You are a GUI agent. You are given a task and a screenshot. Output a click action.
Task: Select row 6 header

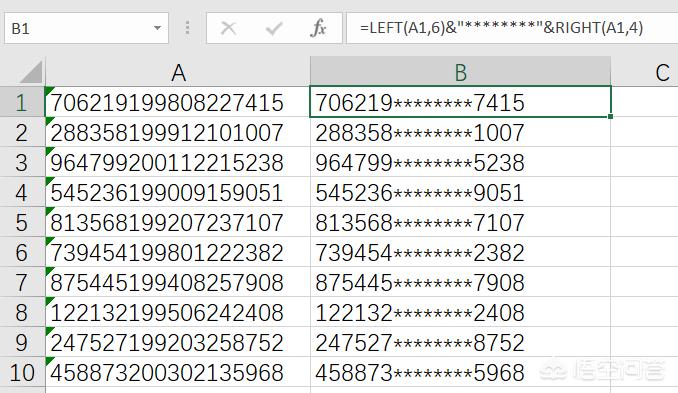pos(22,252)
